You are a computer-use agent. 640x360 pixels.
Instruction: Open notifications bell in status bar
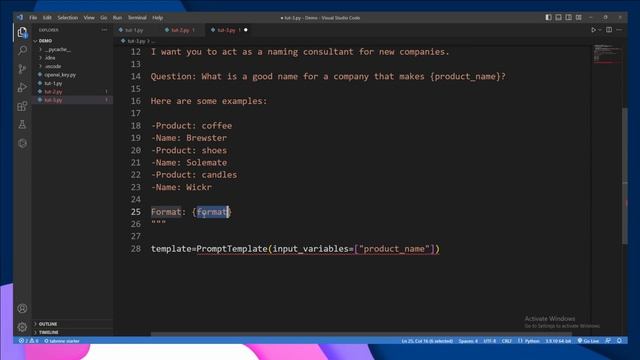coord(619,341)
